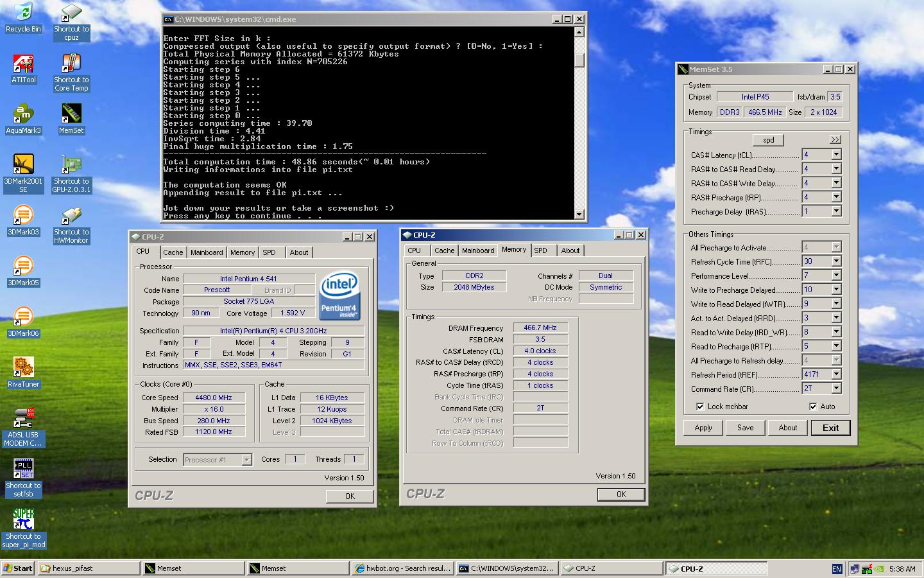Image resolution: width=924 pixels, height=578 pixels.
Task: Click the NVIDIA tray icon
Action: click(880, 568)
